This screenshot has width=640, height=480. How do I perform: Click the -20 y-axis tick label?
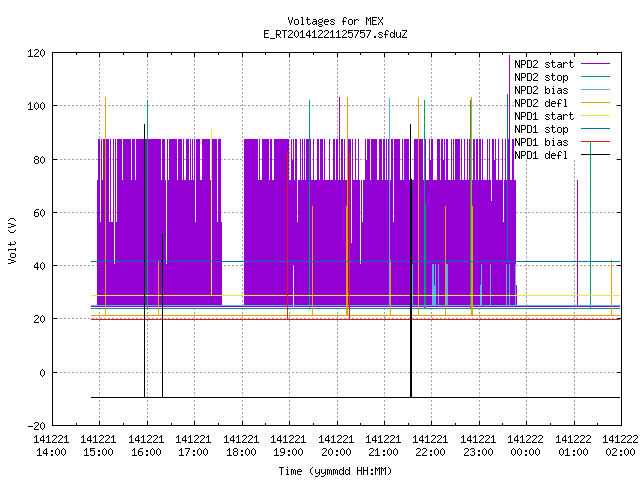[36, 426]
